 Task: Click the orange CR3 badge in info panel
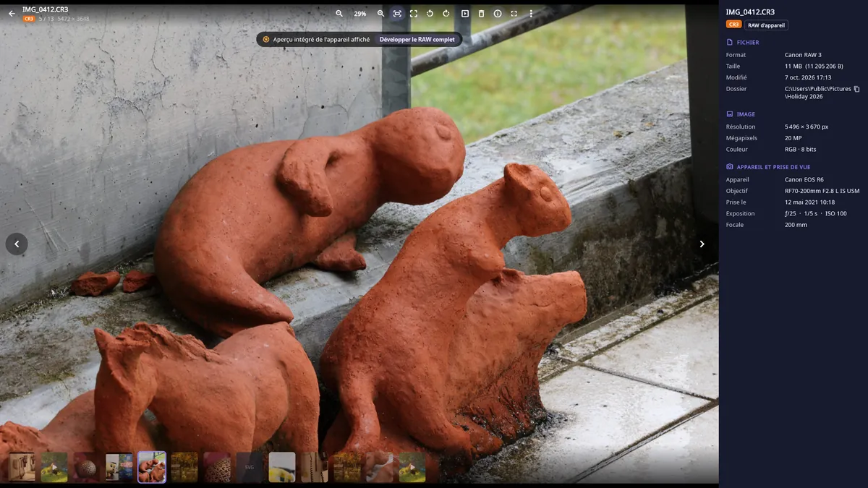tap(733, 25)
